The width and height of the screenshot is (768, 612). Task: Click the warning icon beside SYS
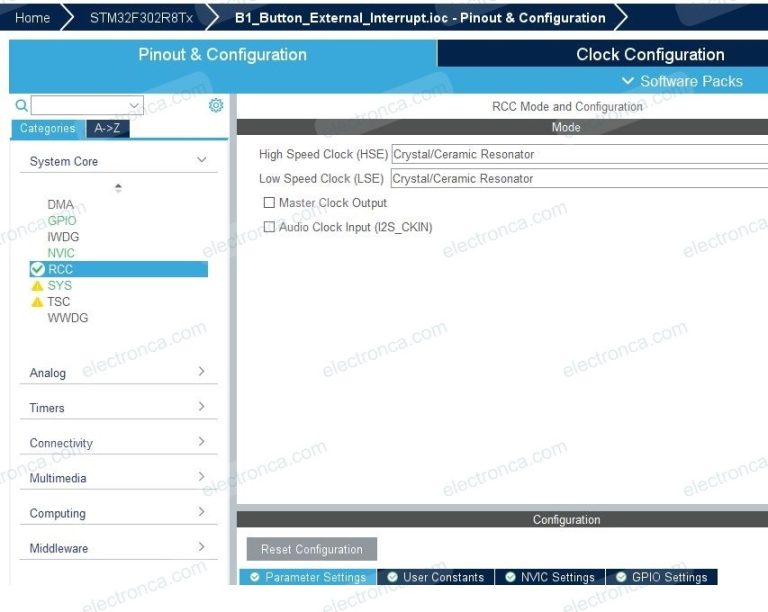[38, 286]
